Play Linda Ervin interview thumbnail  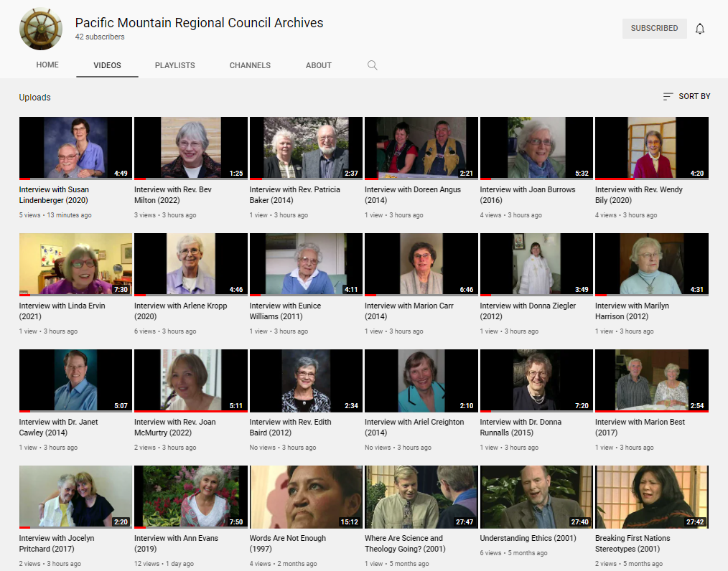point(75,265)
